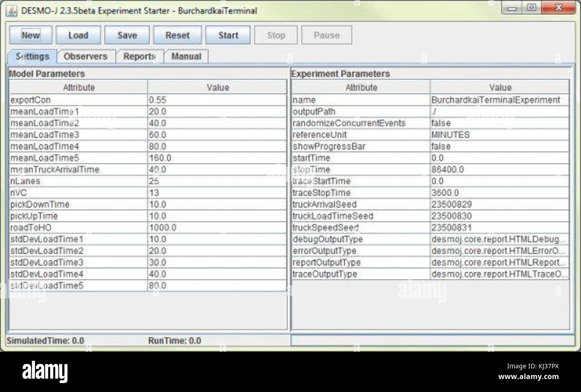Image resolution: width=581 pixels, height=392 pixels.
Task: Select the stopTime attribute label
Action: [311, 170]
